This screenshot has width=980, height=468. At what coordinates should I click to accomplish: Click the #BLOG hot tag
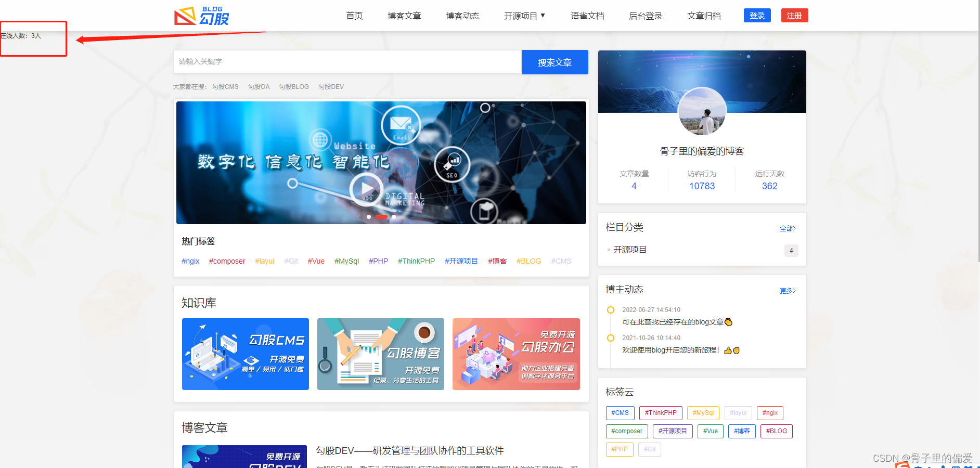528,261
